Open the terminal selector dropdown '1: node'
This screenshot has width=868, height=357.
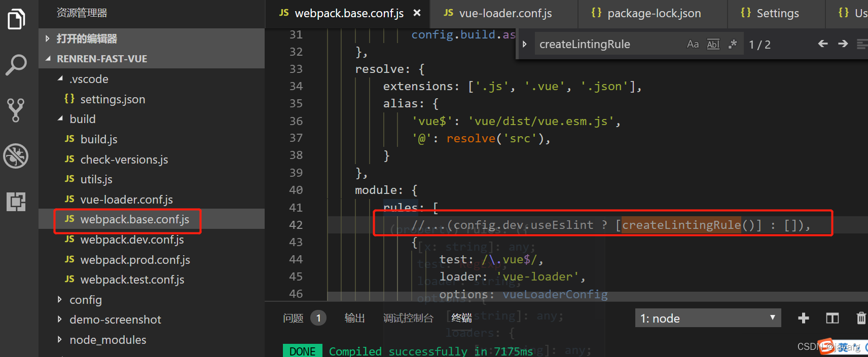(708, 318)
